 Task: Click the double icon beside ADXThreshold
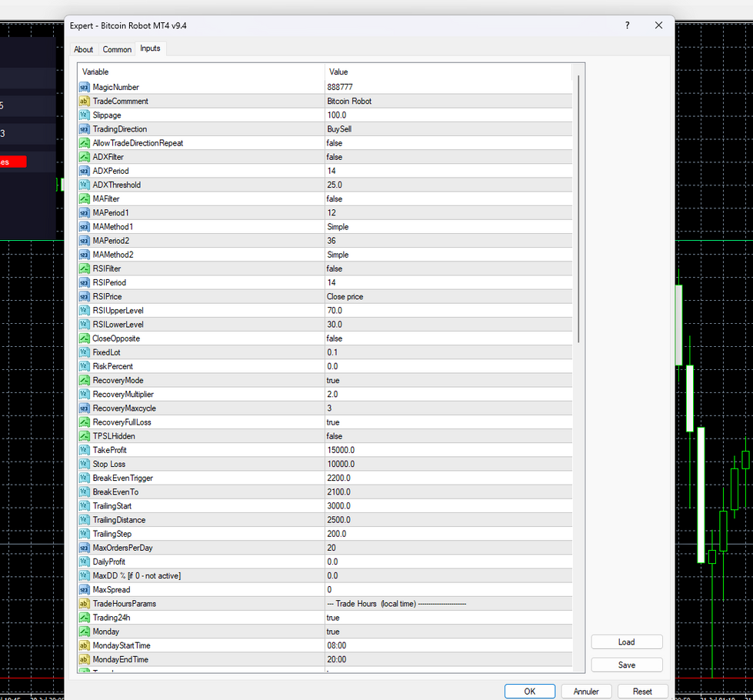tap(84, 185)
